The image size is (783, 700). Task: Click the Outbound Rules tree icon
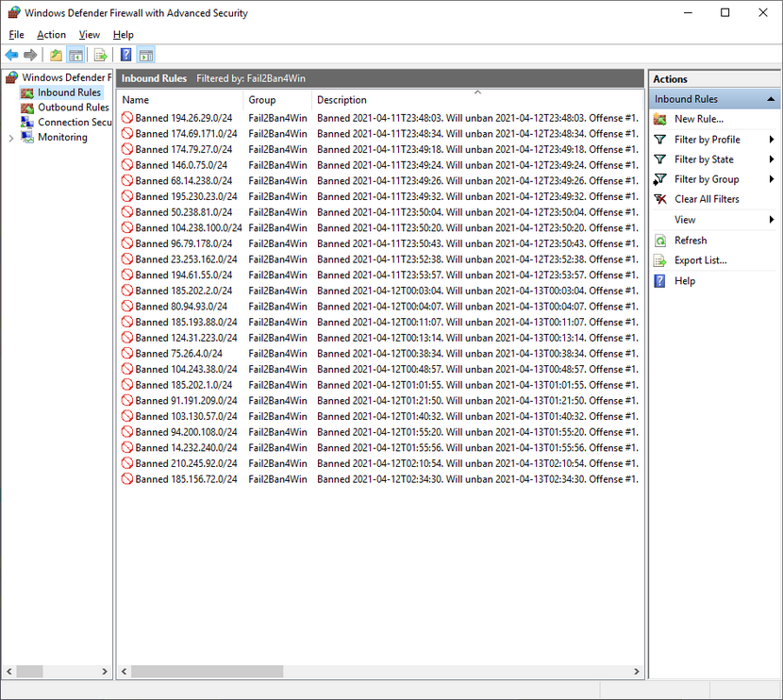coord(27,108)
